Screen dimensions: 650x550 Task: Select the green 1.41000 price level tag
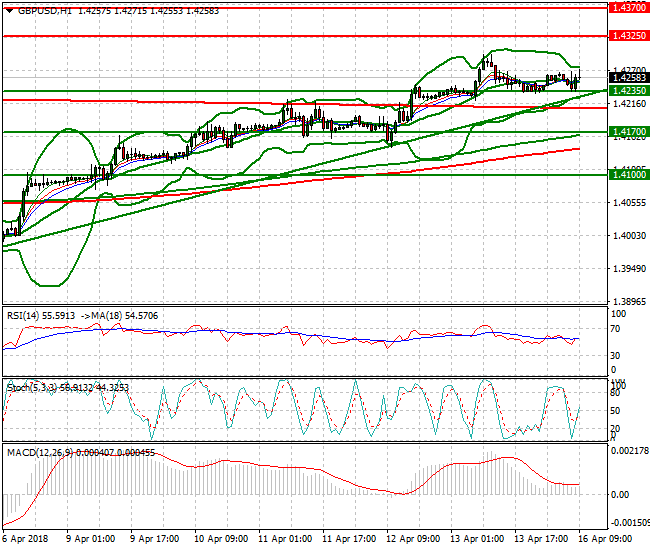pos(628,174)
